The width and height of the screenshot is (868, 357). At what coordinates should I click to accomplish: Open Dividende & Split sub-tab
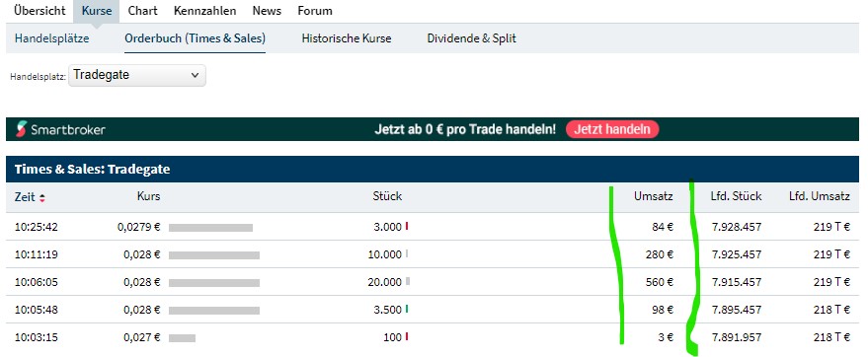coord(472,38)
